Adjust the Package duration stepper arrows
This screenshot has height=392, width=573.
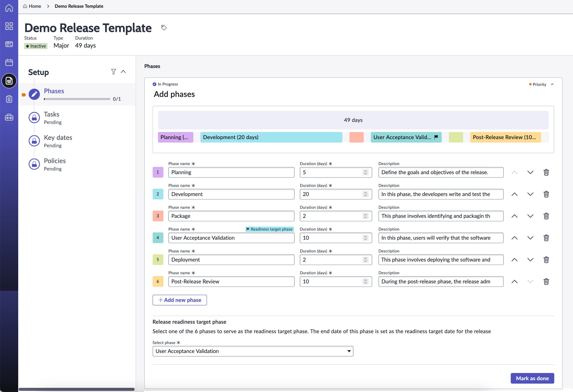tap(365, 216)
